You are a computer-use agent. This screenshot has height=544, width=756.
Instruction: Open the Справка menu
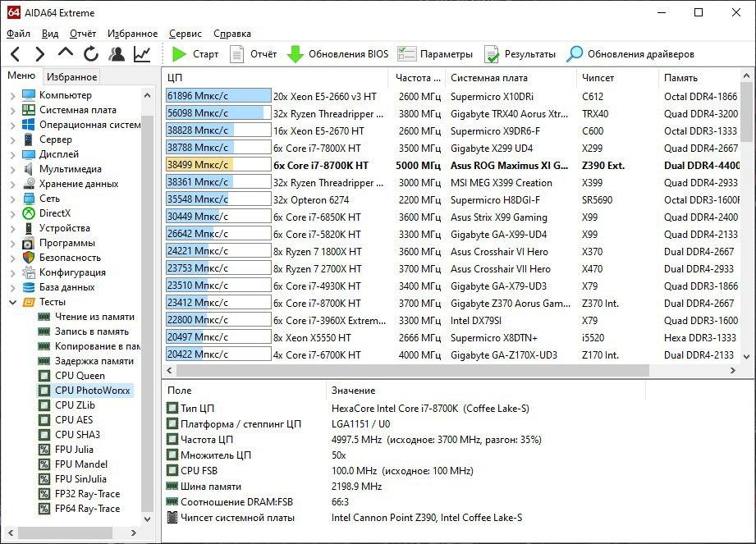(232, 34)
